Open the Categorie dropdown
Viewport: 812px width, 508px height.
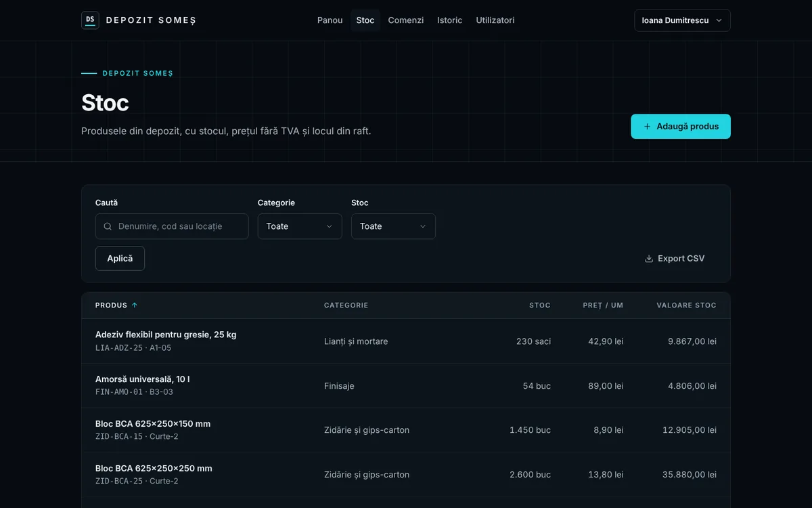click(300, 226)
